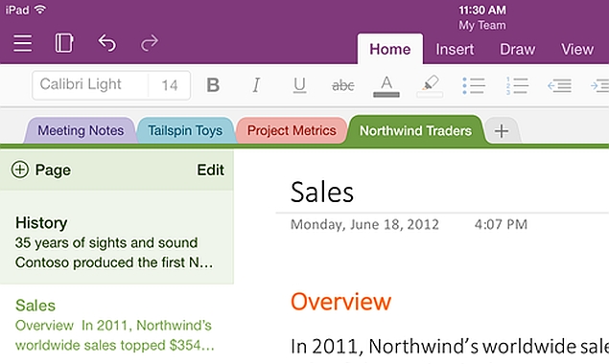
Task: Select the time 4:07 PM
Action: [501, 224]
